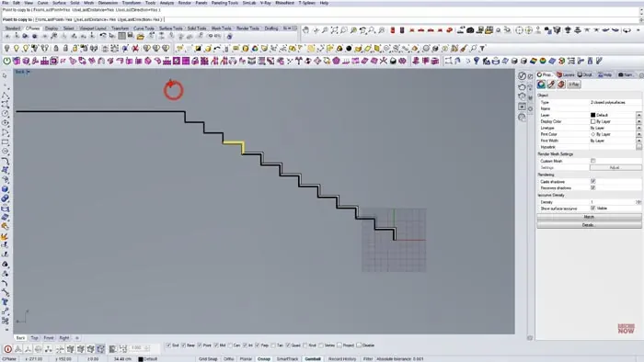Screen dimensions: 644x362
Task: Toggle Ortho in status bar
Action: point(229,358)
